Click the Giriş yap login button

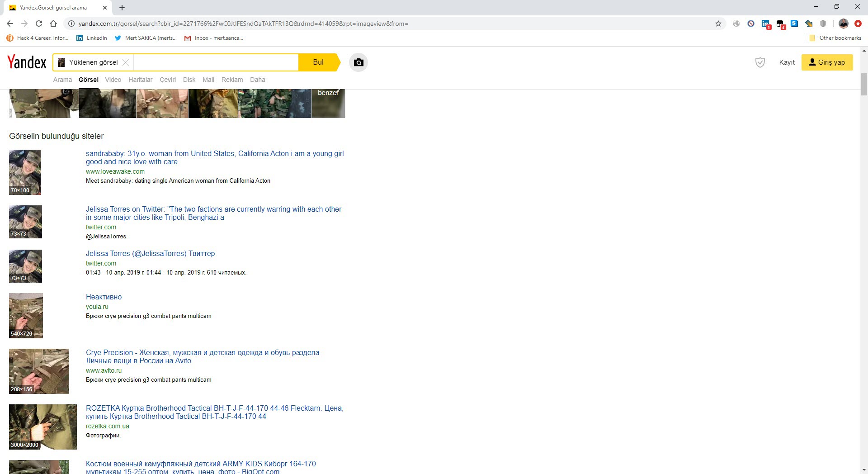click(x=827, y=62)
